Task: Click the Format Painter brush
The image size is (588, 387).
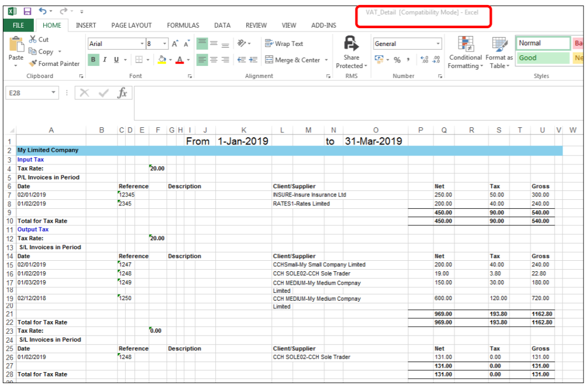Action: (x=33, y=64)
